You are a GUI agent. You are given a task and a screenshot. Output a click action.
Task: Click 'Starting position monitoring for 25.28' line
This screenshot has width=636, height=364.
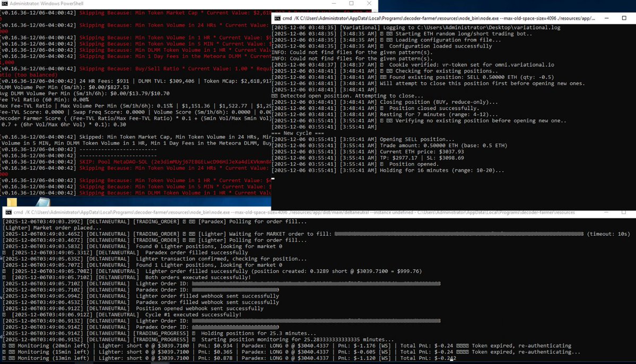(198, 339)
